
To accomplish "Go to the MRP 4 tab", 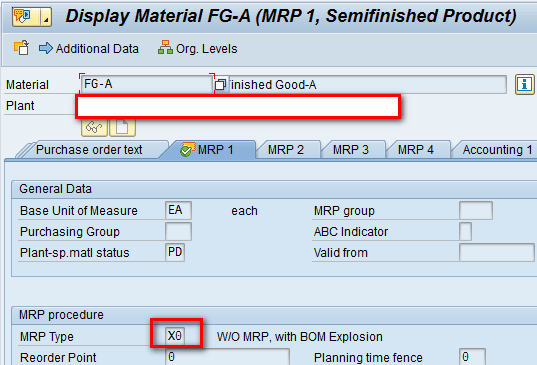I will (x=416, y=150).
